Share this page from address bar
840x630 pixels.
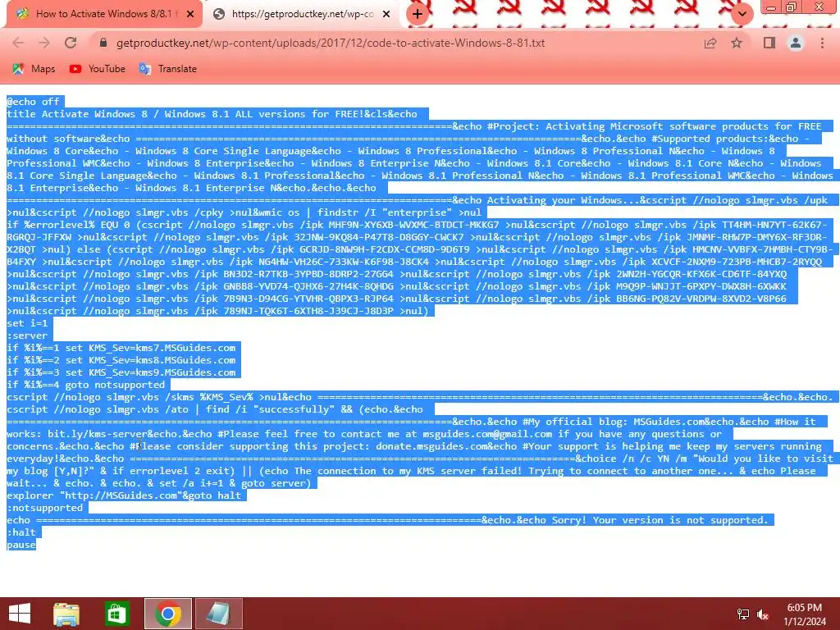click(x=710, y=43)
